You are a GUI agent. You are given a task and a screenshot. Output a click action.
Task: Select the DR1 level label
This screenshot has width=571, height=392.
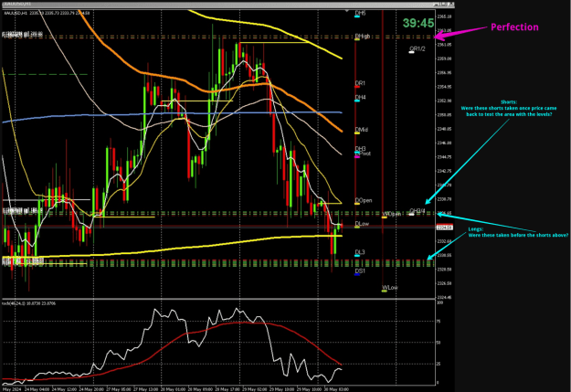360,83
